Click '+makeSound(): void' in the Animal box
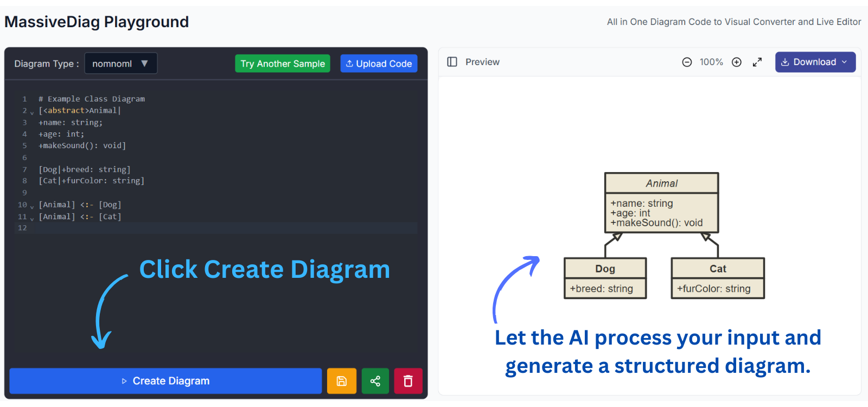This screenshot has height=407, width=868. pos(656,223)
